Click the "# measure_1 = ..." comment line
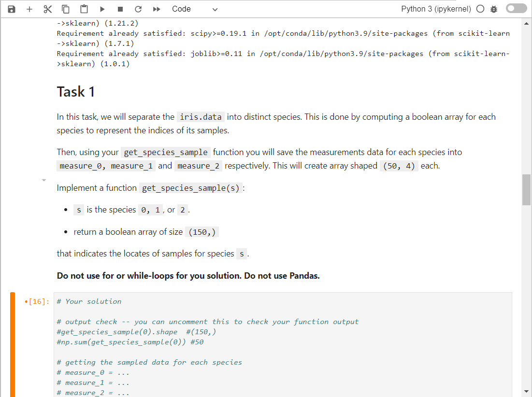The height and width of the screenshot is (397, 532). pyautogui.click(x=93, y=383)
